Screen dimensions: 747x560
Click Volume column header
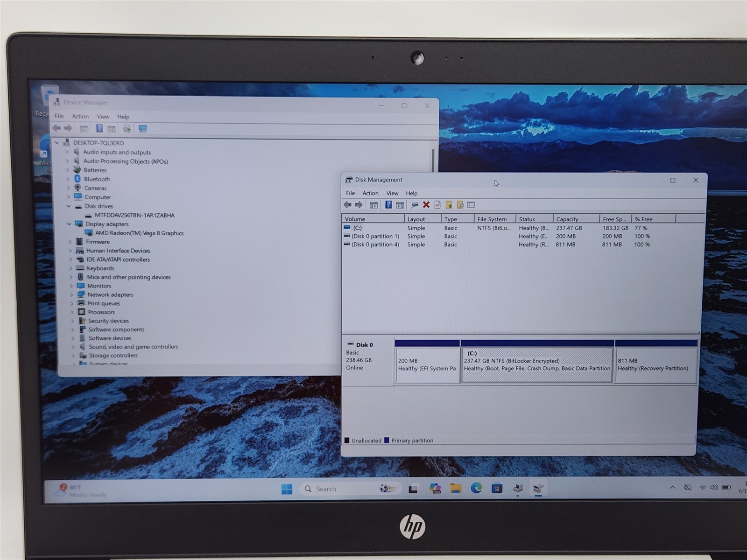point(373,219)
